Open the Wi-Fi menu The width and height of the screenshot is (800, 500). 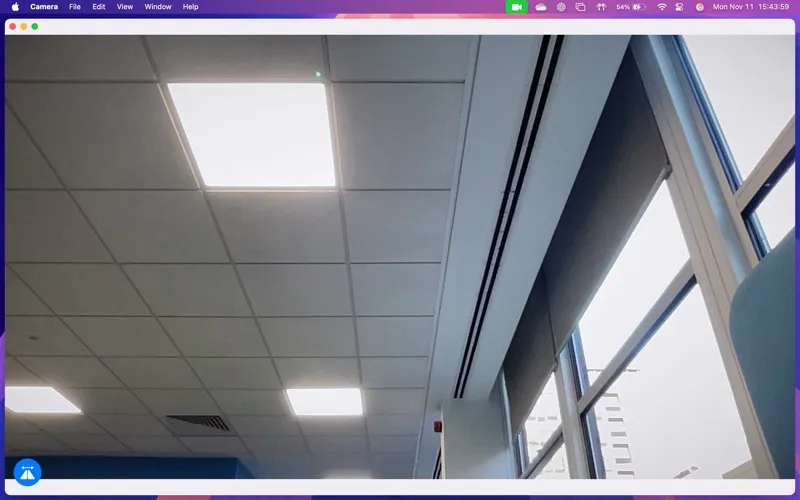point(662,7)
